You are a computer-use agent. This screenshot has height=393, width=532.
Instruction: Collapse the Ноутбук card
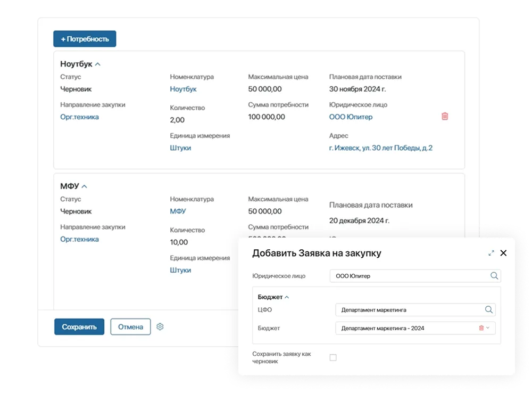(98, 63)
